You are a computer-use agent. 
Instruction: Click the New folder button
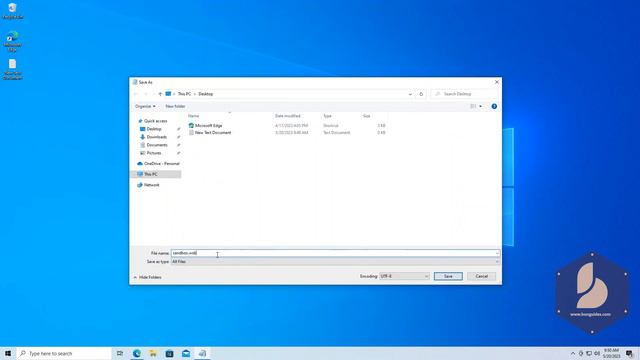click(175, 106)
